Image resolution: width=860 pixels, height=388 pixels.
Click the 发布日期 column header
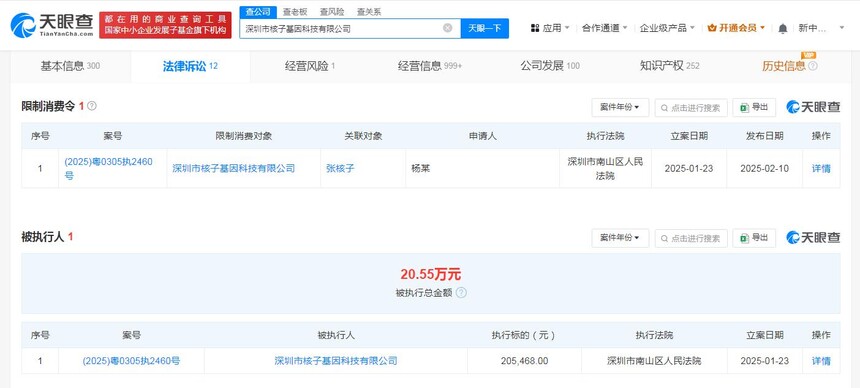(765, 136)
